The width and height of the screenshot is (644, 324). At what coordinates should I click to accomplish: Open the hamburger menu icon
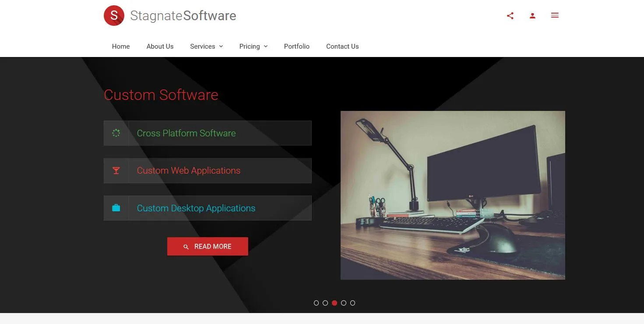pos(555,15)
